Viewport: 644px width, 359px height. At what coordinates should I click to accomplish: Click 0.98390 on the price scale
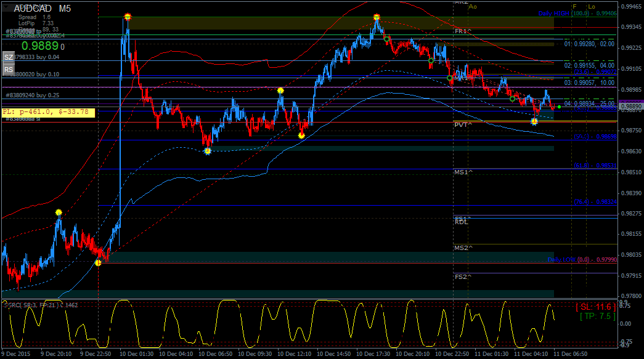pyautogui.click(x=631, y=193)
